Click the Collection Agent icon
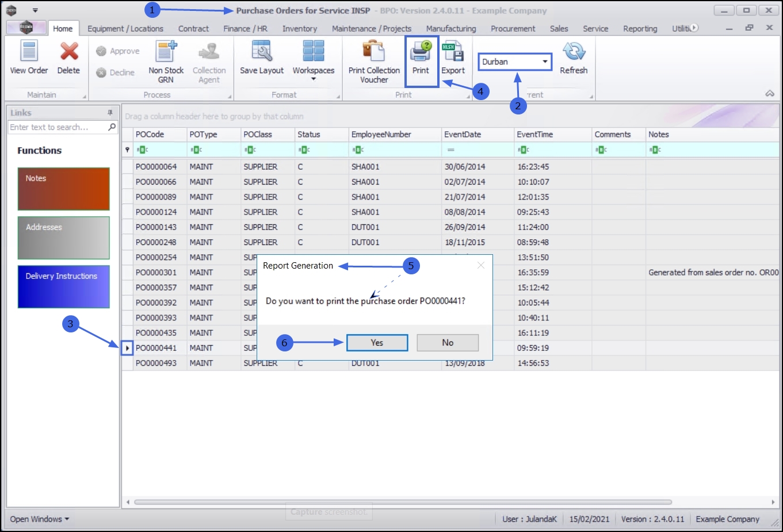 click(x=209, y=62)
